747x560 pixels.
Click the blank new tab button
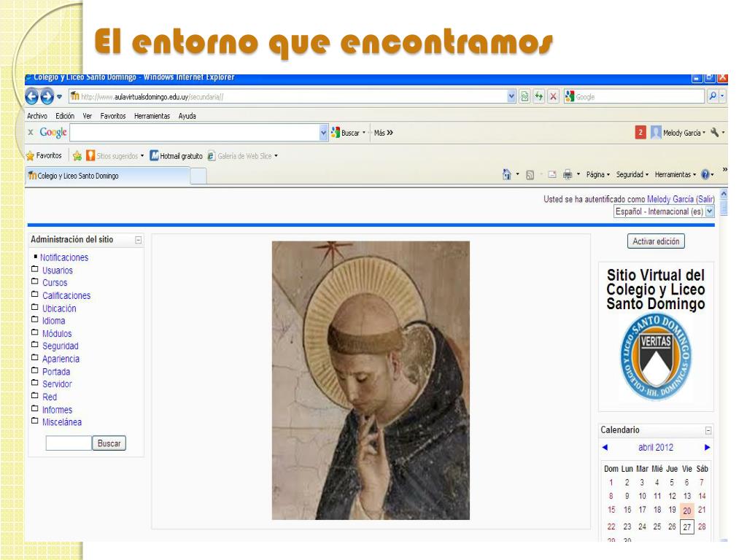point(198,176)
